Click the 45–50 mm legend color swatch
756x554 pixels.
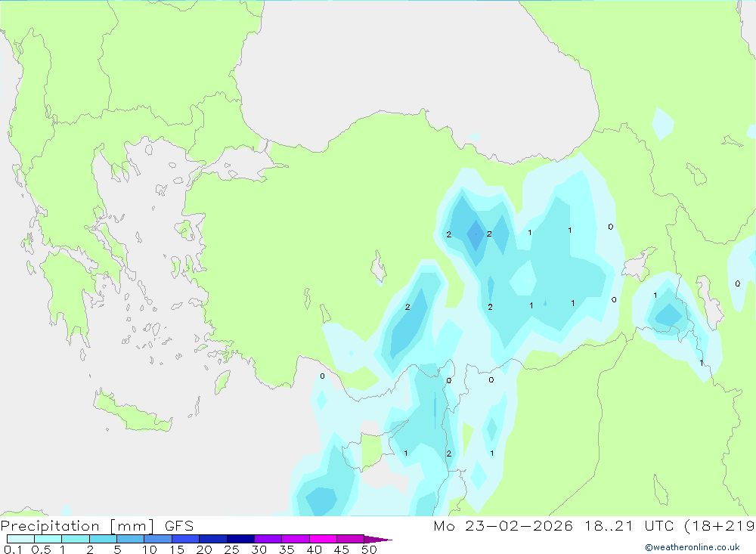point(350,539)
